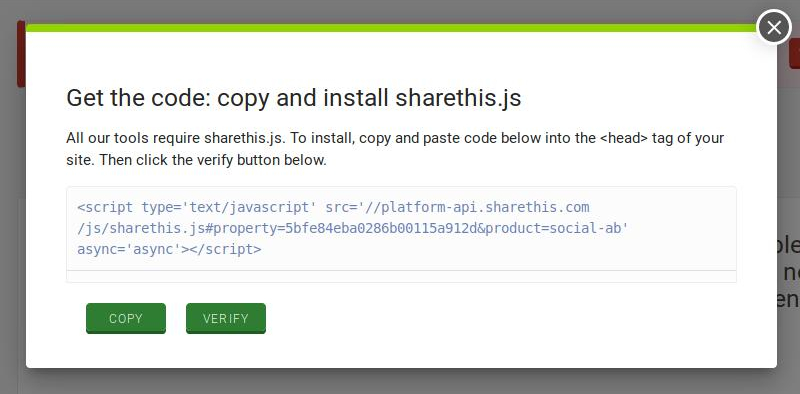Screen dimensions: 800x394
Task: Click the VERIFY button
Action: tap(226, 318)
